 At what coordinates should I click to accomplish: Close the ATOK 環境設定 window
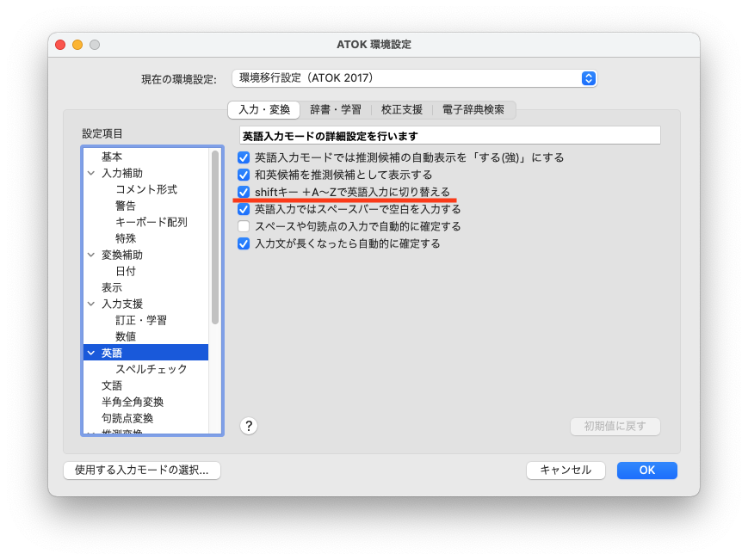[60, 45]
